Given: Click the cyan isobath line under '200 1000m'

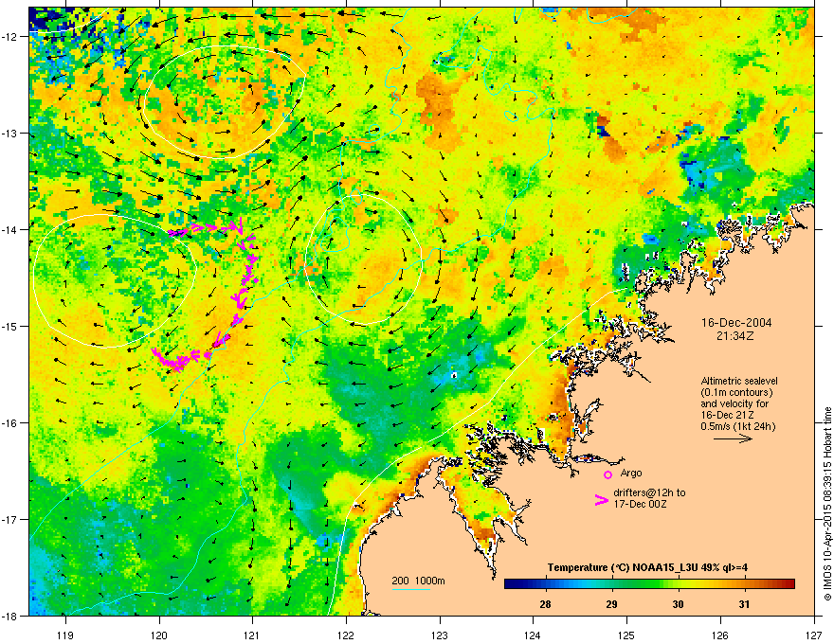Looking at the screenshot, I should [x=411, y=589].
